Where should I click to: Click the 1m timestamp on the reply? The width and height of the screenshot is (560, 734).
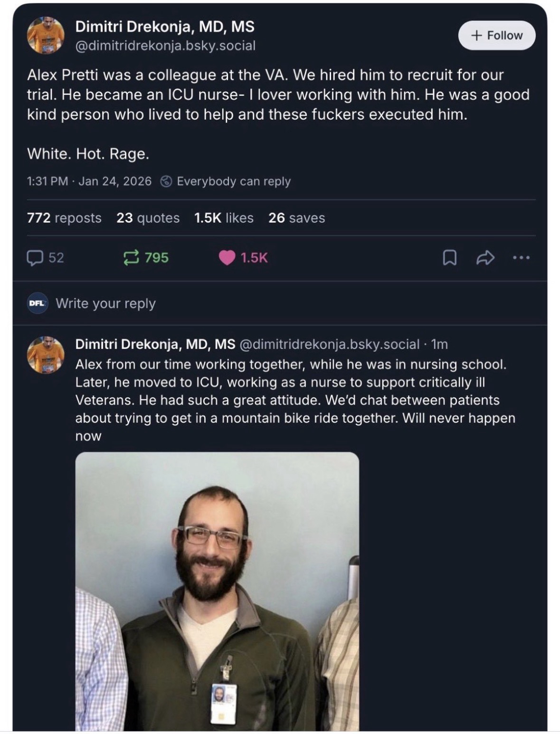point(439,344)
